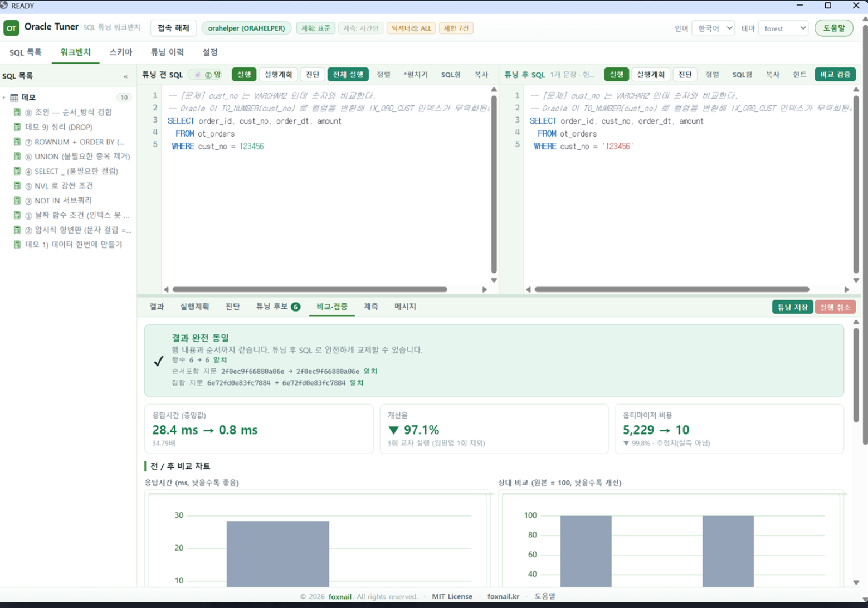Screen dimensions: 868x608
Task: Click the checkmark icon in the 결과 완전 동일 box
Action: point(159,361)
